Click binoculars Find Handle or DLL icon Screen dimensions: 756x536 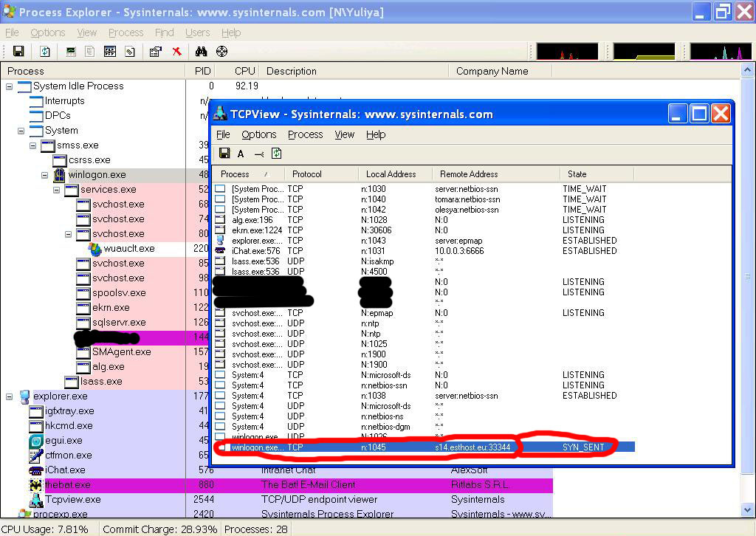click(x=201, y=51)
